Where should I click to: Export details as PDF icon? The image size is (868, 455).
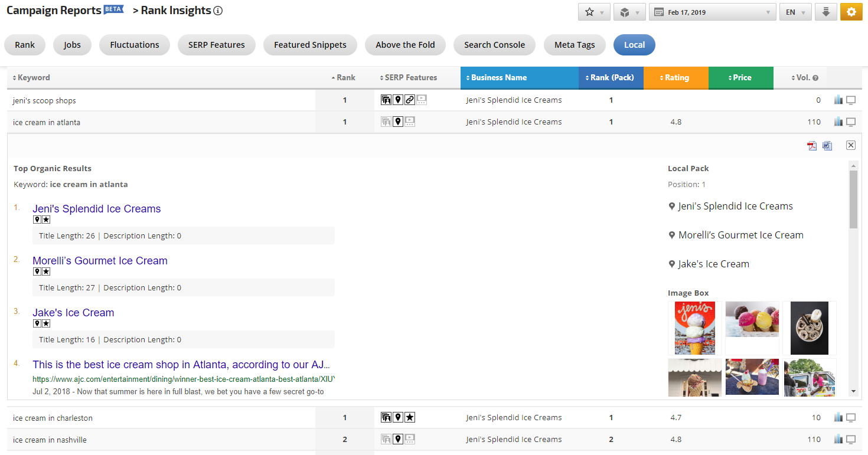point(812,146)
